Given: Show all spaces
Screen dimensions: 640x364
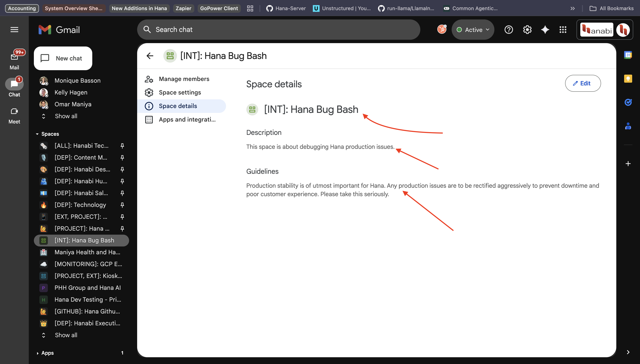Looking at the screenshot, I should coord(66,335).
